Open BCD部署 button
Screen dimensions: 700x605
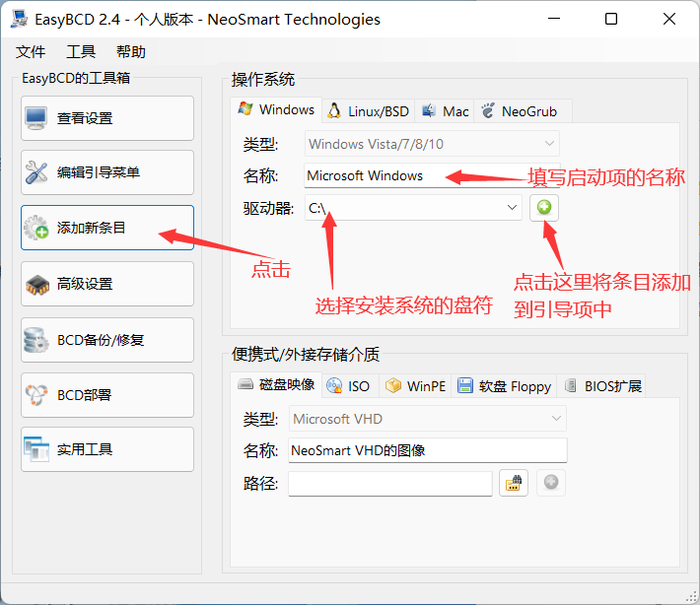click(x=107, y=395)
